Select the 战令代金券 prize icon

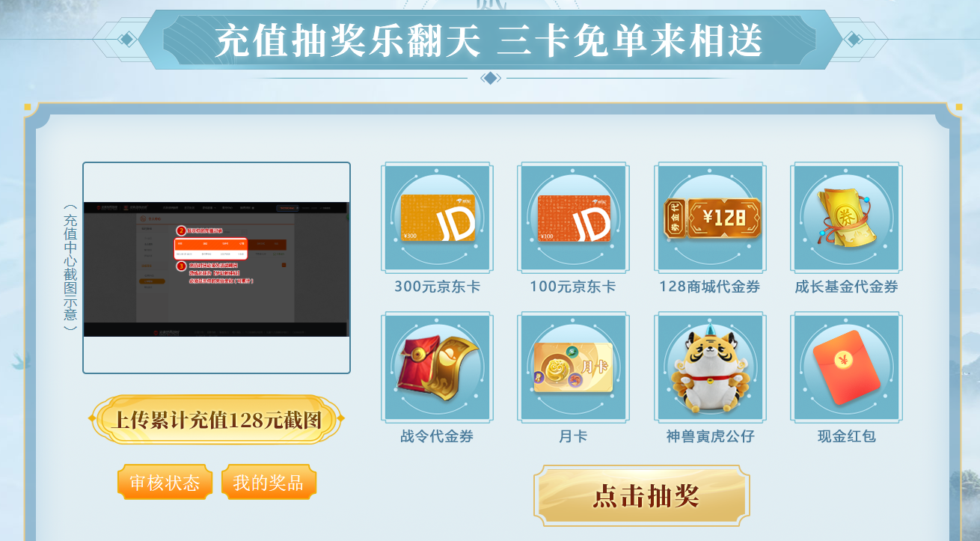[437, 367]
